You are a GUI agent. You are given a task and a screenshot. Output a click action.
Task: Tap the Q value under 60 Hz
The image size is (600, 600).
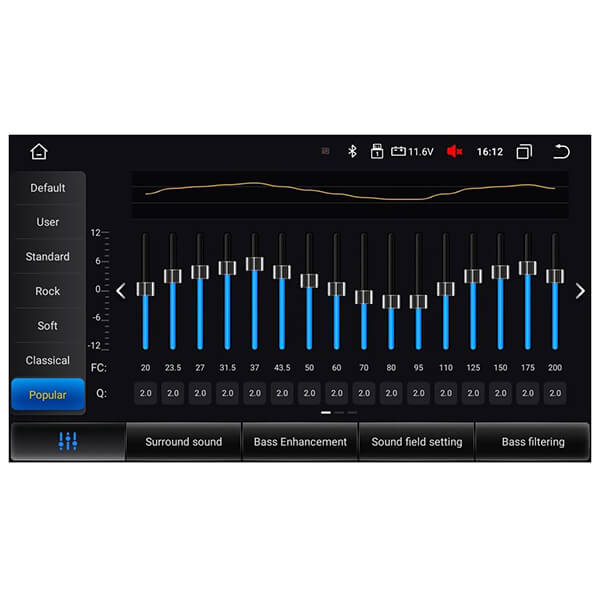(x=336, y=393)
